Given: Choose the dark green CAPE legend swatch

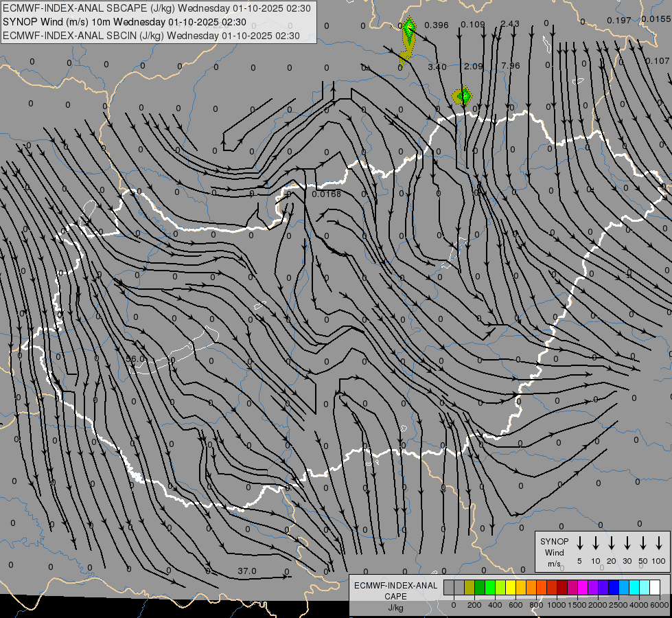Looking at the screenshot, I should pos(480,588).
